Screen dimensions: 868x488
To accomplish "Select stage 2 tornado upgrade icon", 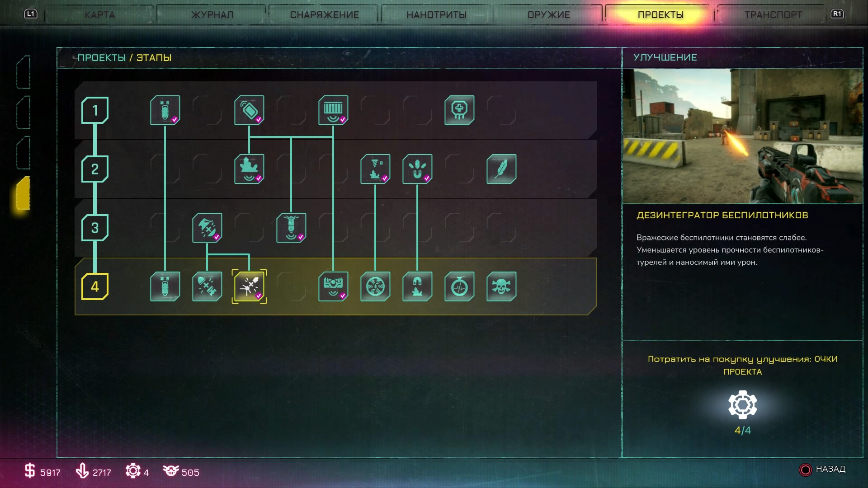I will point(375,169).
